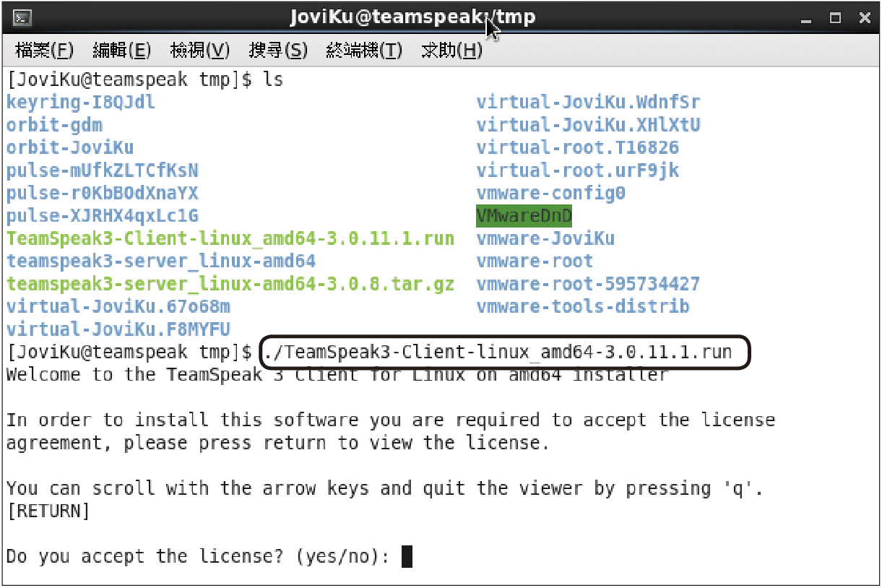Click the JoviKu@teamspeak:/tmp title bar
The image size is (882, 588).
pyautogui.click(x=412, y=17)
